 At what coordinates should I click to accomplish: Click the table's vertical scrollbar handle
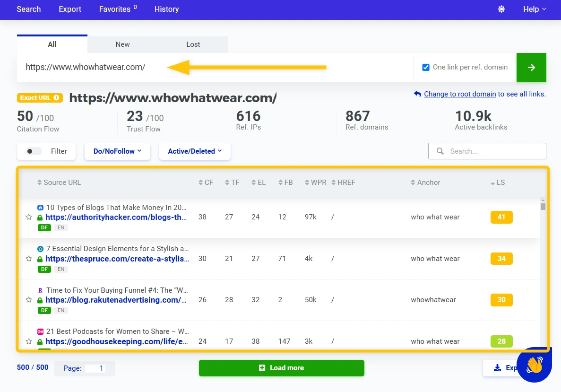[543, 207]
